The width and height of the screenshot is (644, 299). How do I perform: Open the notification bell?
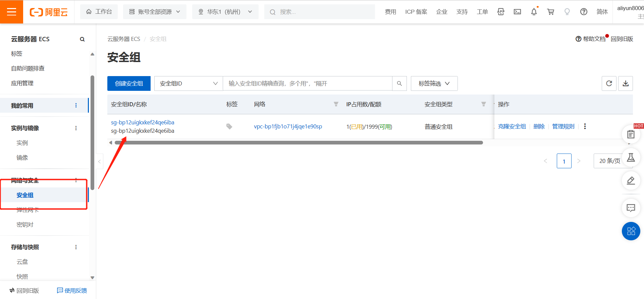point(534,12)
